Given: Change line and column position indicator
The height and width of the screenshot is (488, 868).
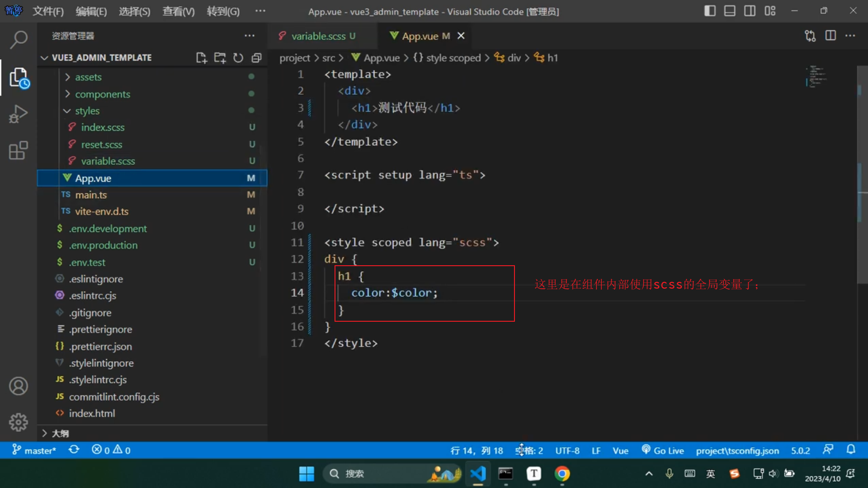Looking at the screenshot, I should (x=476, y=450).
